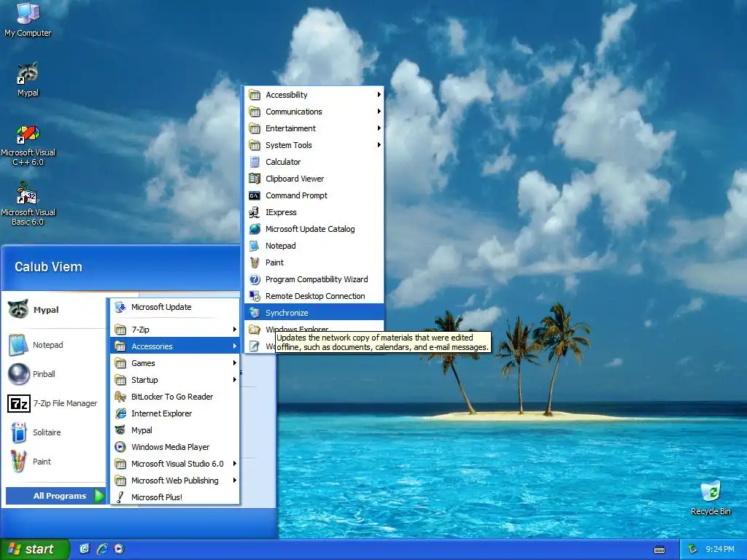Expand Microsoft Web Publishing folder
Screen dimensions: 747x560
(175, 481)
